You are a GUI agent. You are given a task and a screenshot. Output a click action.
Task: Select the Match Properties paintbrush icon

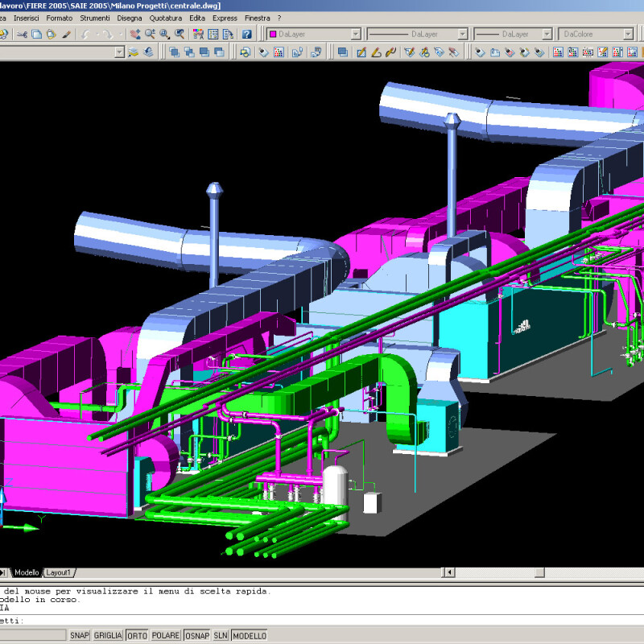click(x=66, y=34)
